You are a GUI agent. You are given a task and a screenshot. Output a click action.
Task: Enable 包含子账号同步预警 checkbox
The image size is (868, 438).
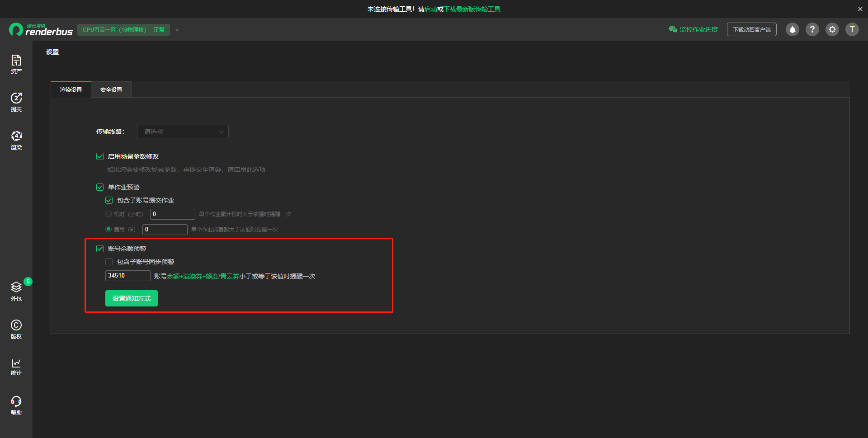(x=109, y=262)
